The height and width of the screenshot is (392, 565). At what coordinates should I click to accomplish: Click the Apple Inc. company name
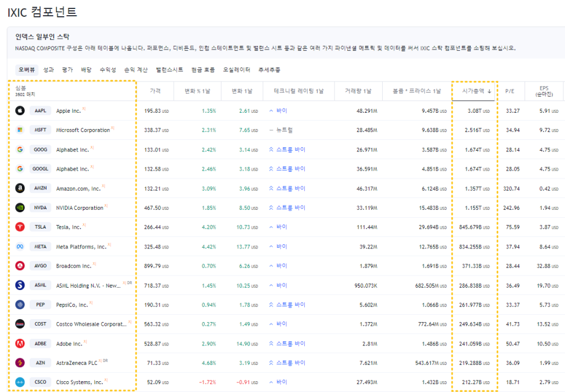tap(68, 111)
